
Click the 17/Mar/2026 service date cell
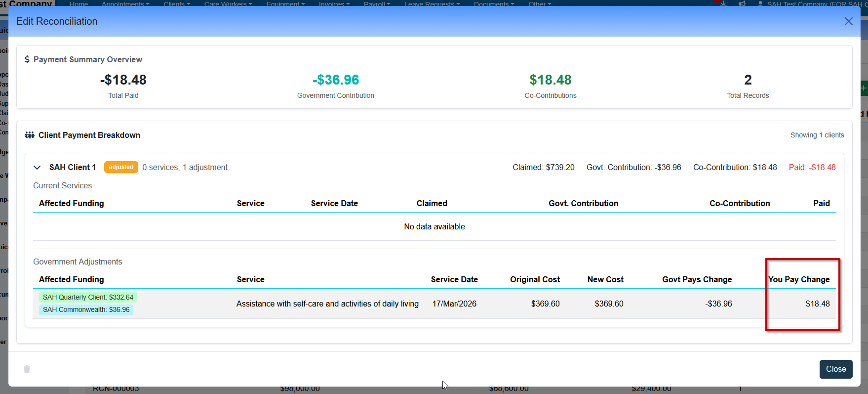click(454, 304)
